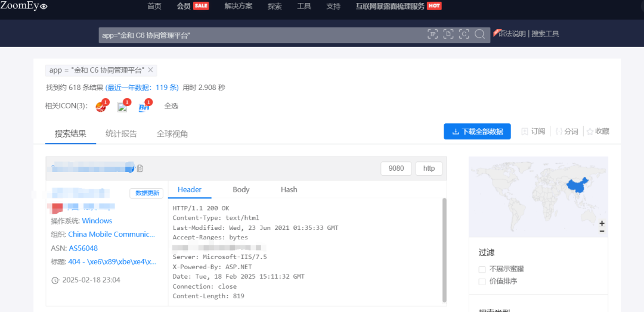This screenshot has width=644, height=312.
Task: Click the 404 title link
Action: [x=113, y=261]
